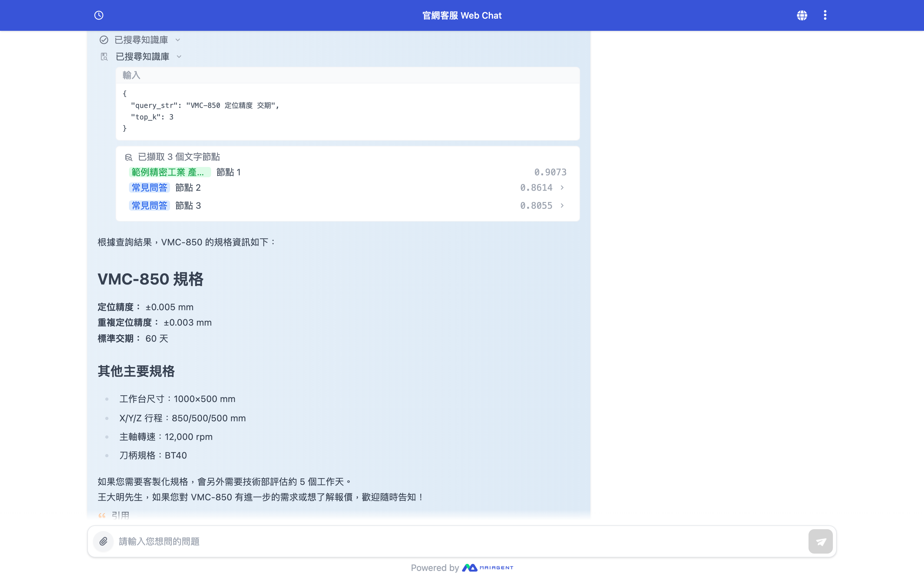Click the Powered by text
This screenshot has height=578, width=924.
435,568
